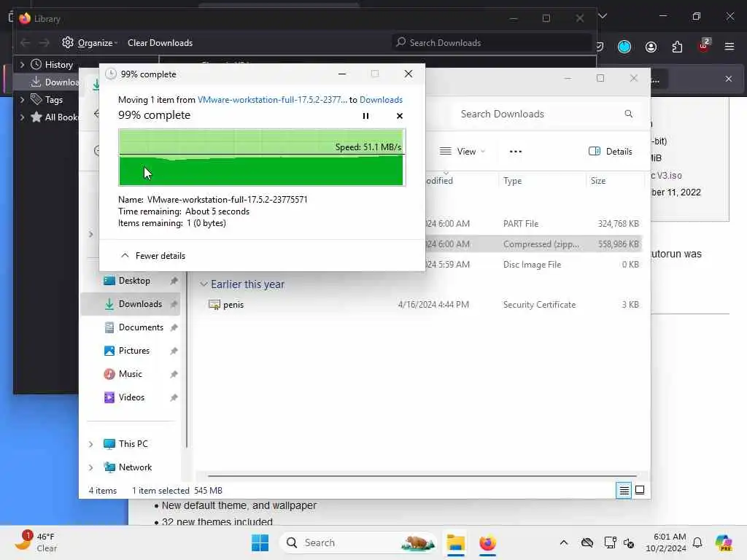Expand the Tags tree item in Library
747x560 pixels.
(x=22, y=99)
